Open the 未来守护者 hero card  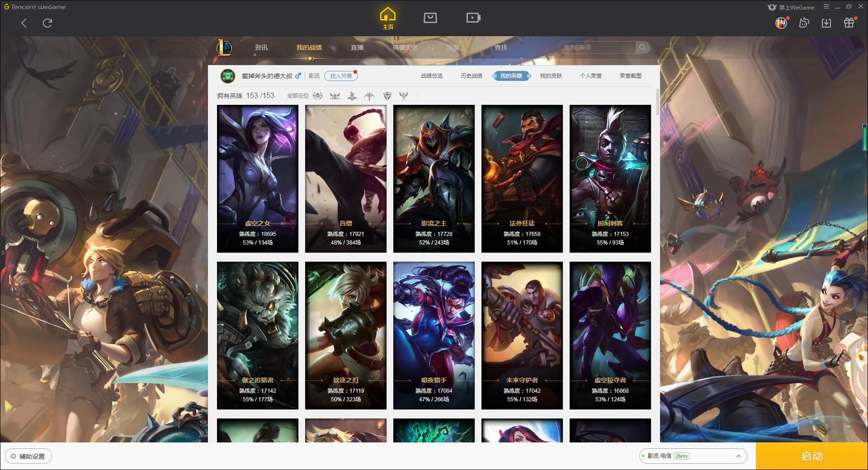coord(522,335)
